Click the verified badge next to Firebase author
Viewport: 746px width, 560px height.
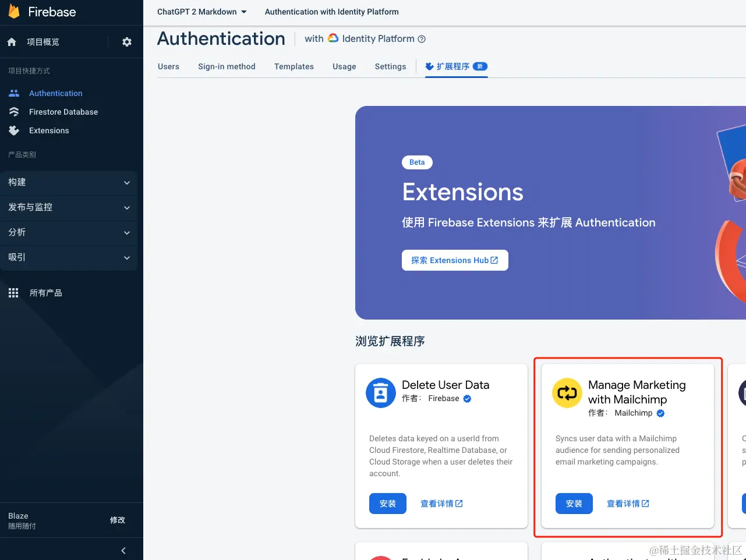(x=467, y=399)
